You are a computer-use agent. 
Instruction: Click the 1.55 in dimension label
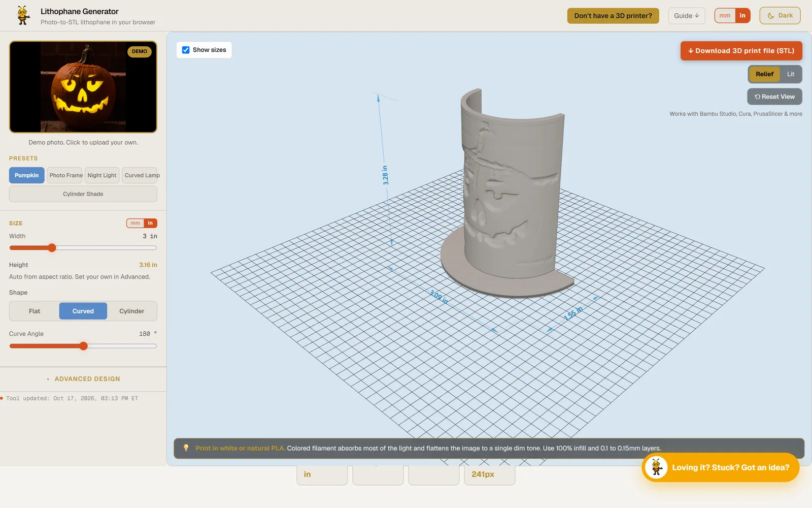[x=573, y=313]
